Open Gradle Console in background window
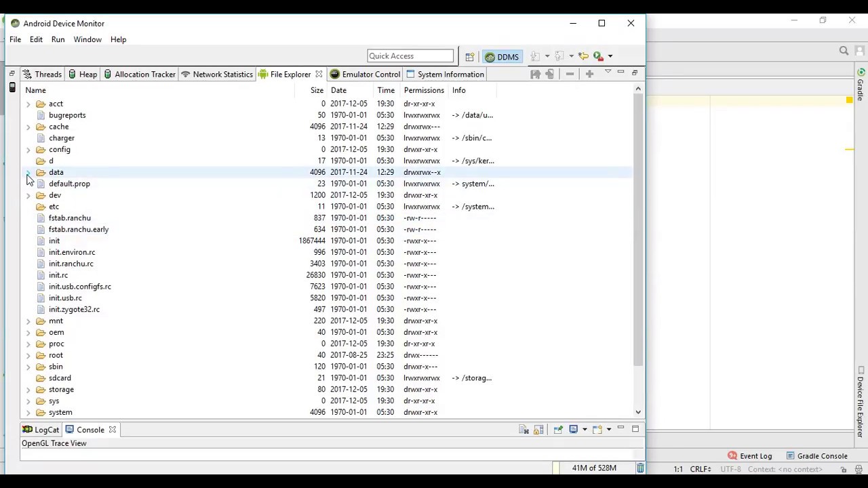The width and height of the screenshot is (868, 488). pyautogui.click(x=816, y=456)
